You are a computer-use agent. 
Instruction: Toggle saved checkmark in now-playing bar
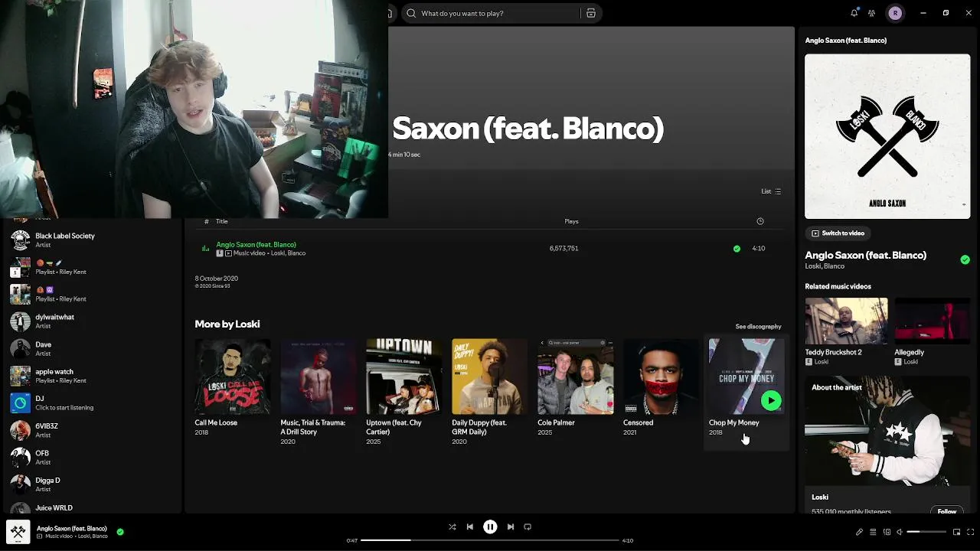(120, 531)
